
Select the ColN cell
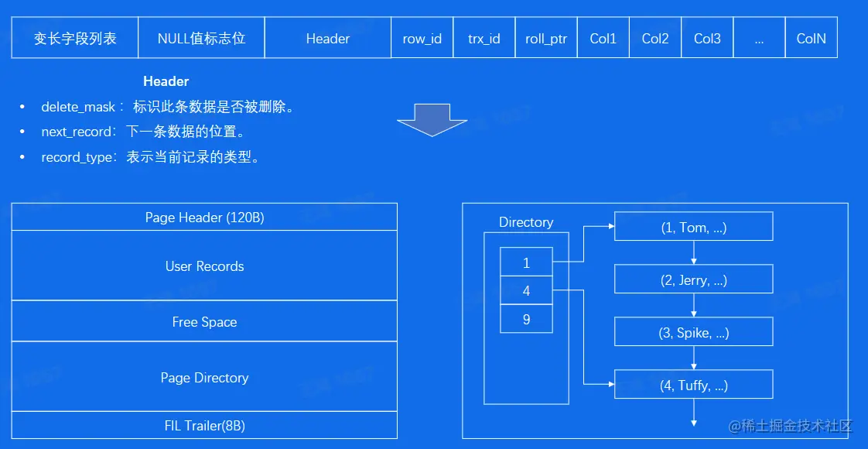click(811, 38)
